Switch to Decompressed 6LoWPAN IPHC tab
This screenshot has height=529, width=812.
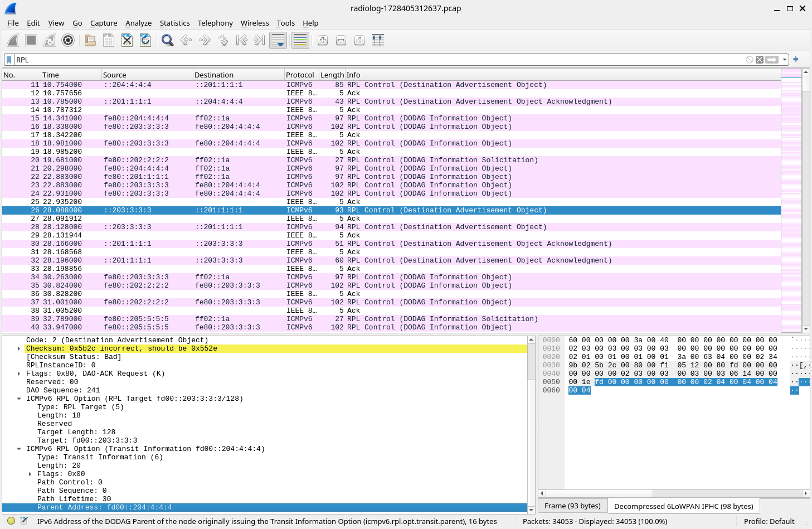tap(683, 506)
